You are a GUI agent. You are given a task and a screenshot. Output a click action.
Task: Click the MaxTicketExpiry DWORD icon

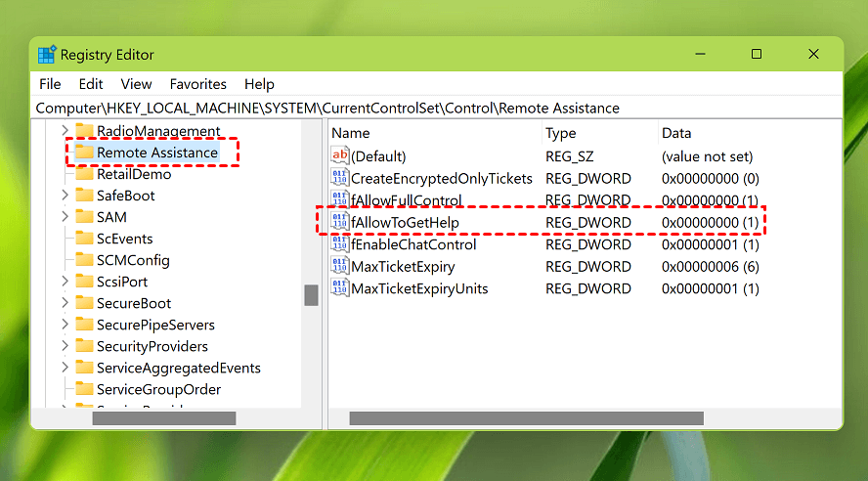click(x=340, y=267)
